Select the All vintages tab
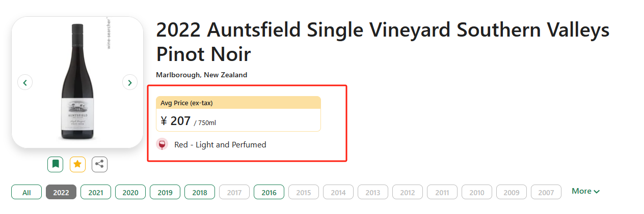This screenshot has height=214, width=644. [x=26, y=192]
